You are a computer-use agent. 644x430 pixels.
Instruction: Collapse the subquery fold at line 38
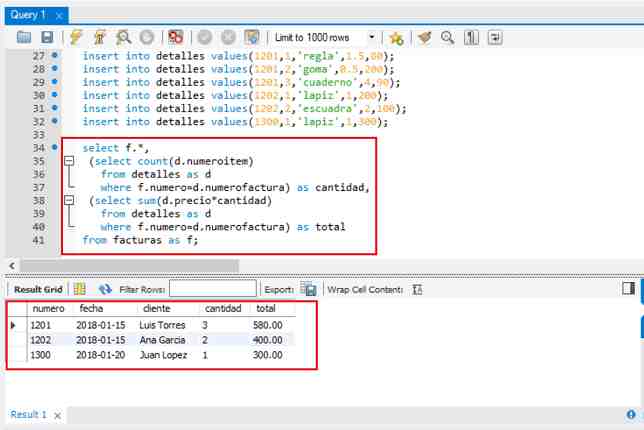pos(69,200)
